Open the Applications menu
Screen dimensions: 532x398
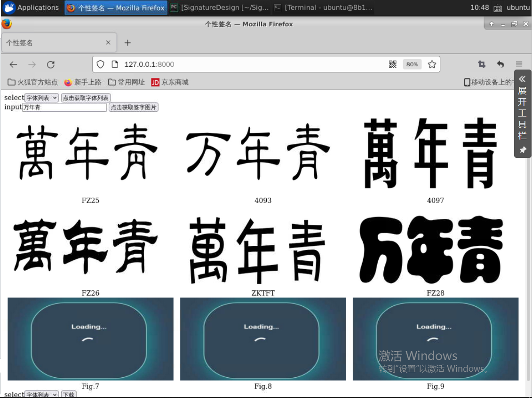point(32,8)
